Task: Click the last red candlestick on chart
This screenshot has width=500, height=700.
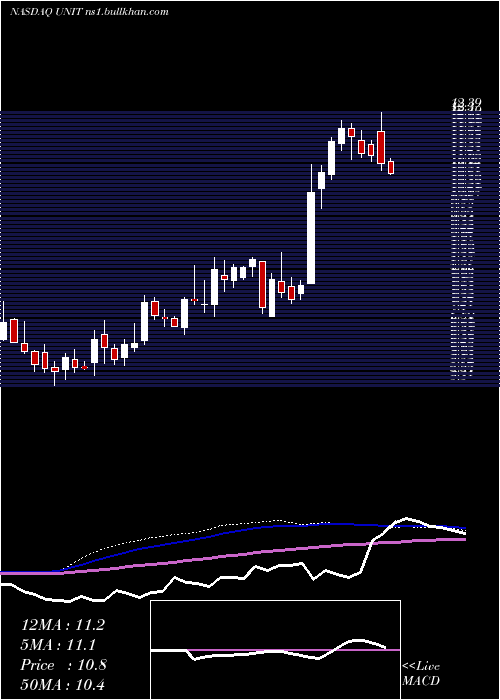Action: click(391, 167)
